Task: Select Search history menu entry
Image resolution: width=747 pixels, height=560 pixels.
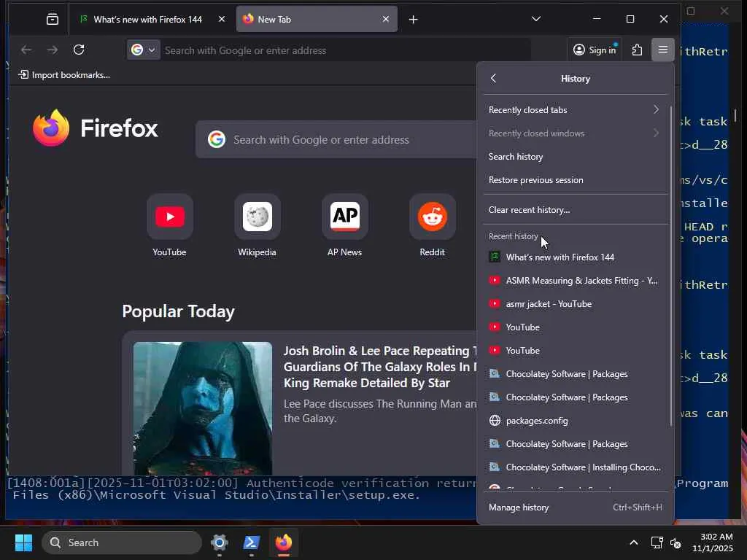Action: [575, 157]
